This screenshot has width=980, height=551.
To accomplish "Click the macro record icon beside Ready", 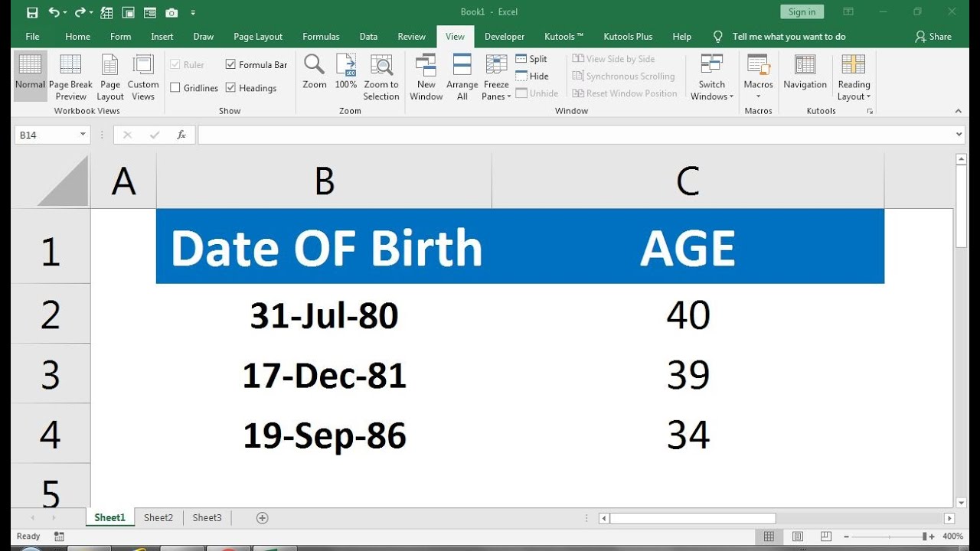I will 59,536.
